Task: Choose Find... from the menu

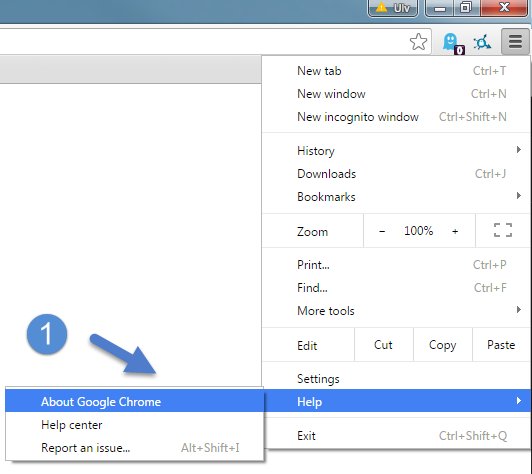Action: (396, 288)
